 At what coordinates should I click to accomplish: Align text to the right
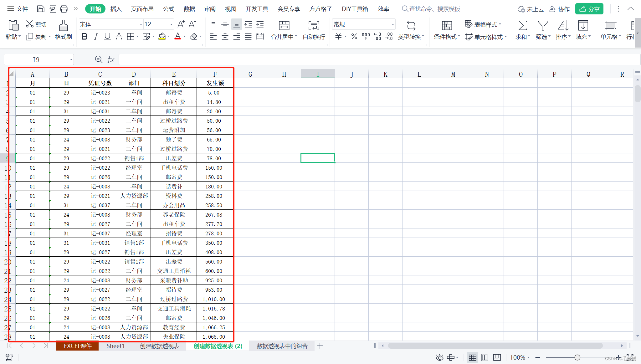pyautogui.click(x=237, y=37)
